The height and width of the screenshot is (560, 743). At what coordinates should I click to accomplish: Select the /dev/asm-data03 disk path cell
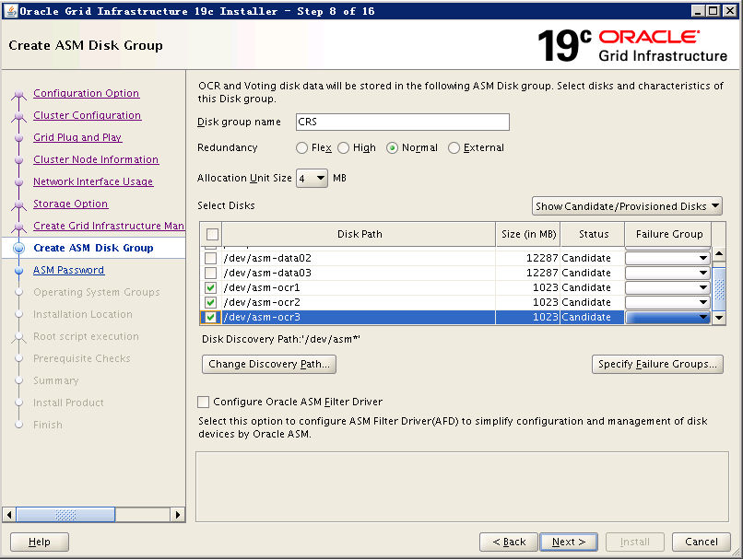359,273
